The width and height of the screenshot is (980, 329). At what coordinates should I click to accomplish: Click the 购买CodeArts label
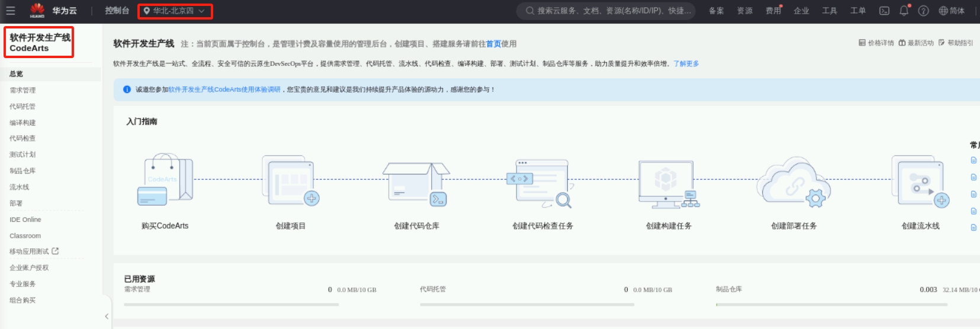(x=165, y=226)
